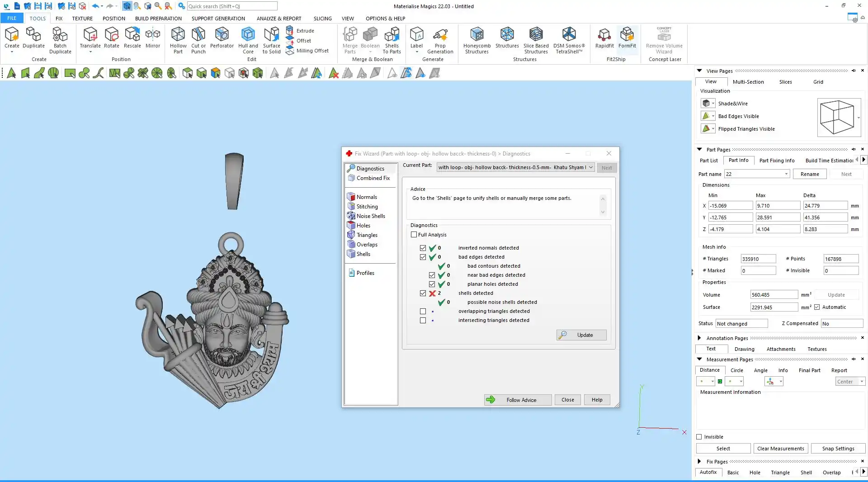Open the Part name dropdown
Screen dimensions: 868x482
pyautogui.click(x=786, y=174)
